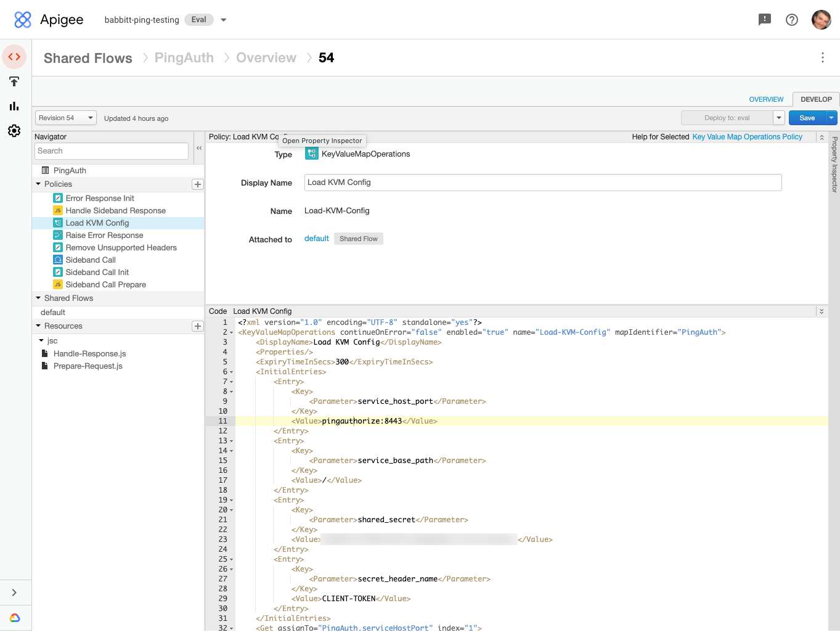Screen dimensions: 840x632
Task: Collapse the Policies section in Navigator
Action: [x=38, y=184]
